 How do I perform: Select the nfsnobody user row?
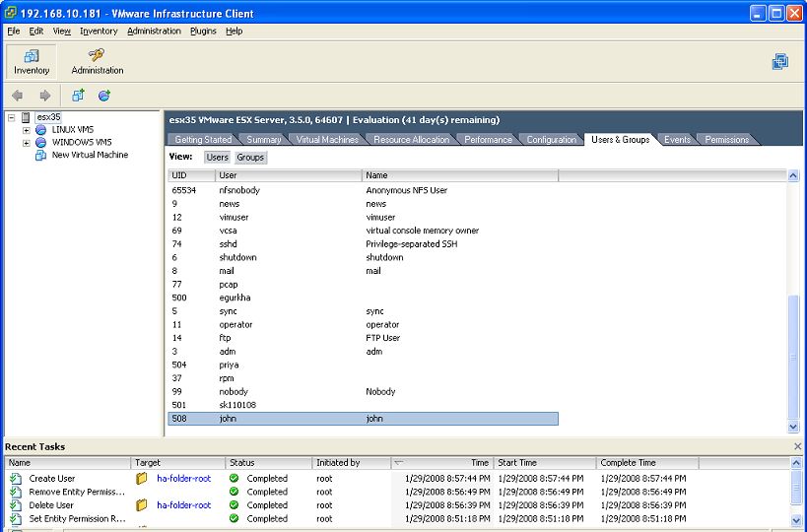coord(364,190)
